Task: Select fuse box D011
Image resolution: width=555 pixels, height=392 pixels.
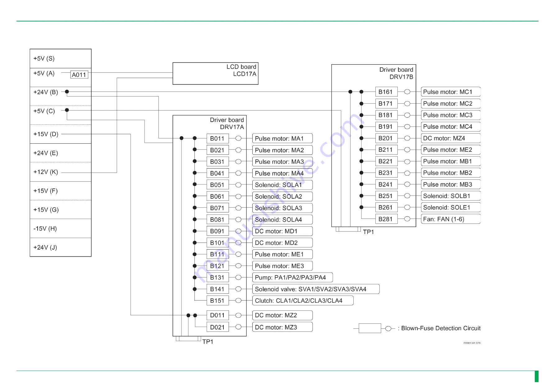Action: (218, 315)
